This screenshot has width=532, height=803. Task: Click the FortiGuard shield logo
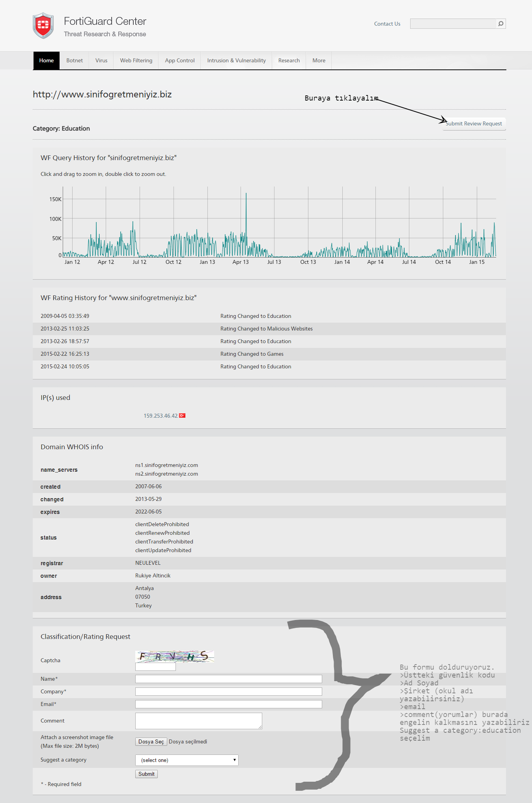pos(43,26)
